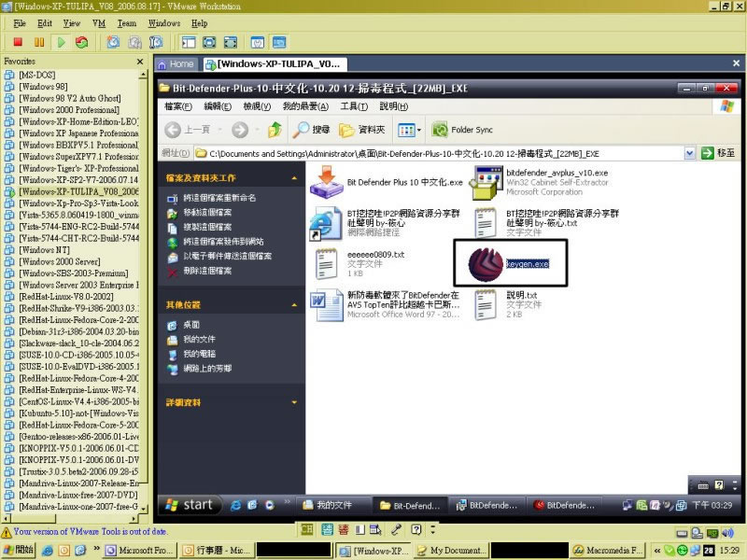Click the host 開始 start button
The image size is (747, 560).
click(18, 551)
